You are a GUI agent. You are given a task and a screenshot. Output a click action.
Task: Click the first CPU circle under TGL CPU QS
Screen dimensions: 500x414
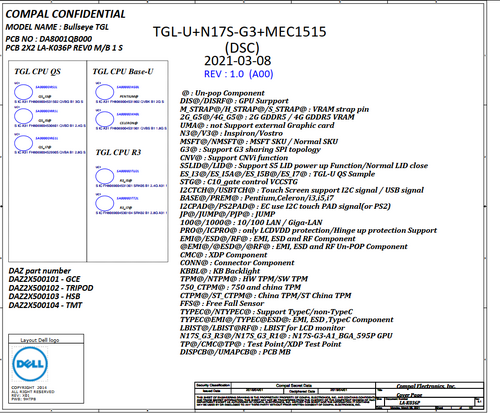(x=23, y=92)
